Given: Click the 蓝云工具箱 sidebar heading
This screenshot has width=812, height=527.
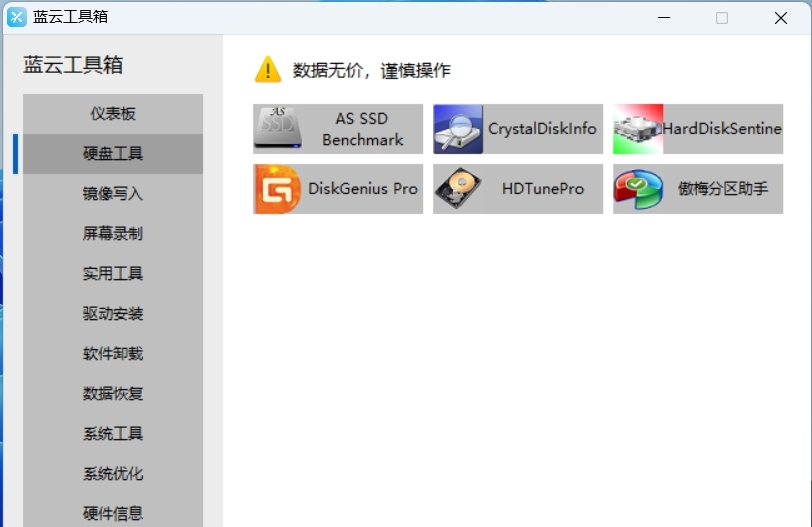Looking at the screenshot, I should tap(73, 65).
